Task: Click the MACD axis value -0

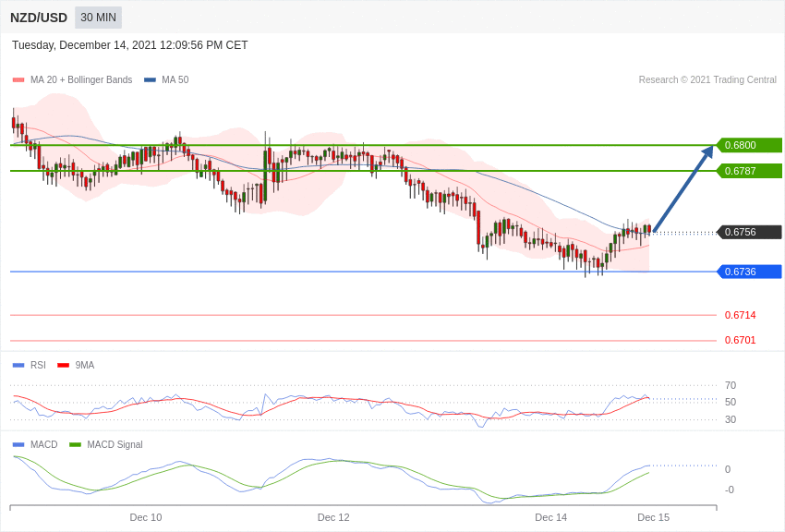Action: [730, 490]
